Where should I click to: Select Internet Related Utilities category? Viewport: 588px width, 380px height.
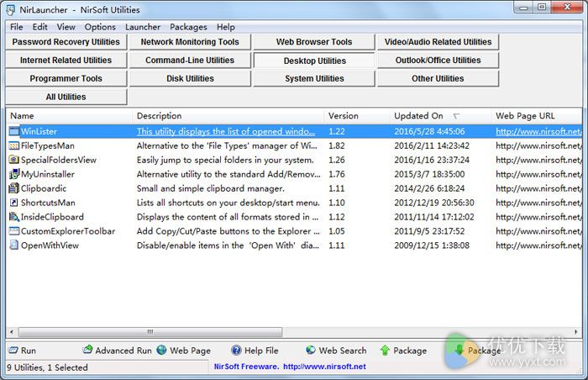coord(66,60)
